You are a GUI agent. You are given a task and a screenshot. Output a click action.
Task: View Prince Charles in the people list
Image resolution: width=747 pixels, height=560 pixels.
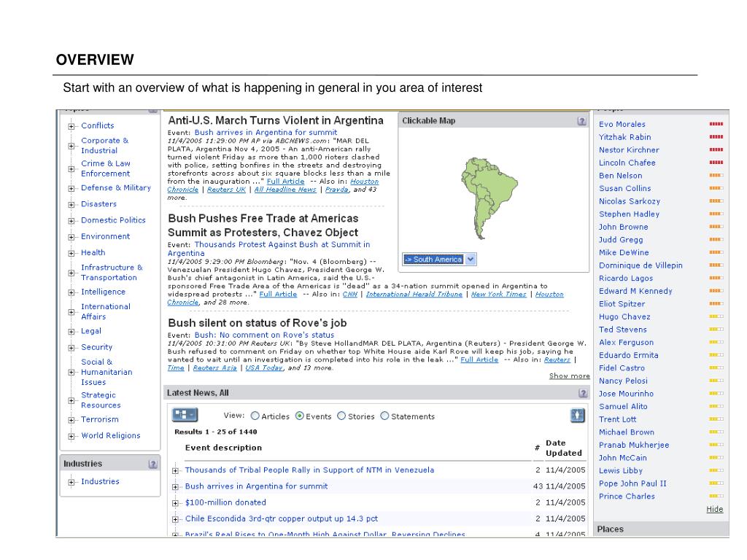(627, 496)
